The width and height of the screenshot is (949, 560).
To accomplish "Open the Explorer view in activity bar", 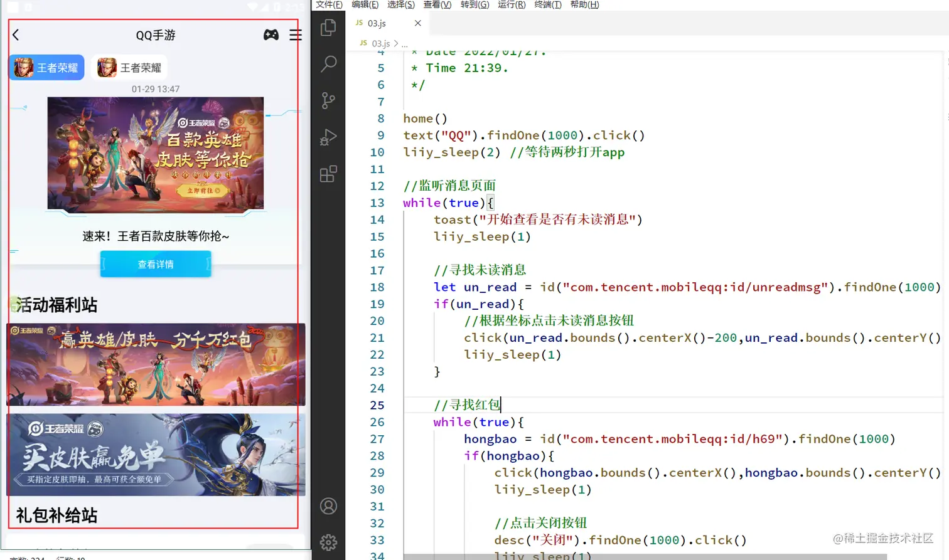I will click(328, 28).
